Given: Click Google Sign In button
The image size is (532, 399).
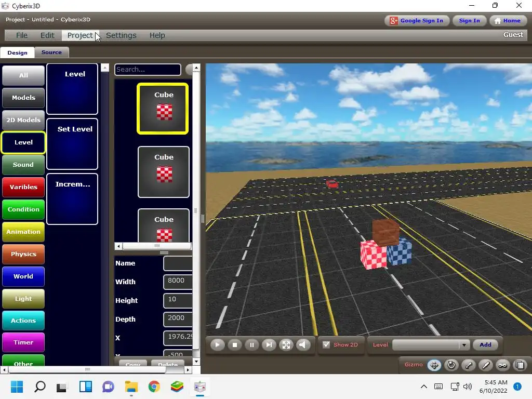Looking at the screenshot, I should pos(417,21).
